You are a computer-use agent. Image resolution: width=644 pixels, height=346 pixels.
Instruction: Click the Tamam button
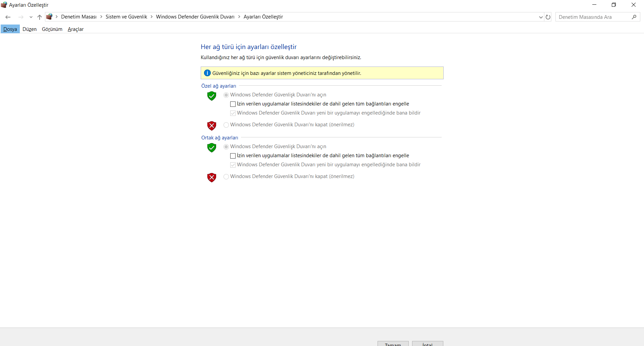(x=393, y=344)
